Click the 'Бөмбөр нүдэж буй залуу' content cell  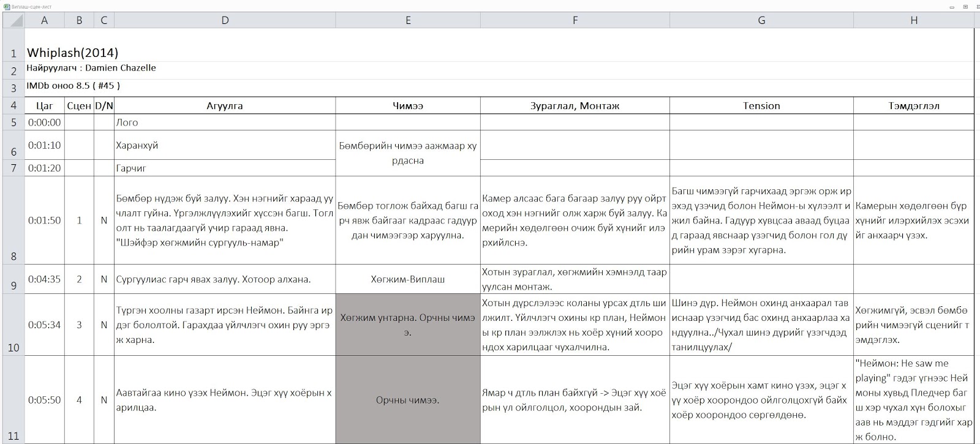[x=225, y=220]
